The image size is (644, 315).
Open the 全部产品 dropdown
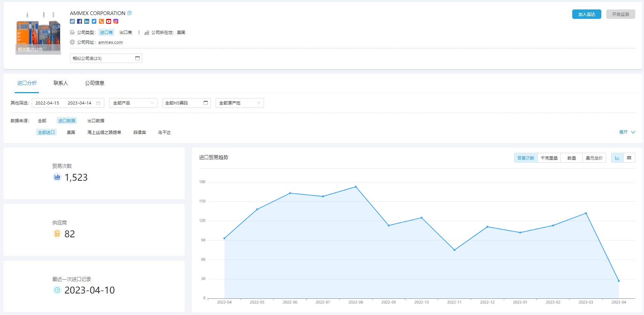[133, 103]
